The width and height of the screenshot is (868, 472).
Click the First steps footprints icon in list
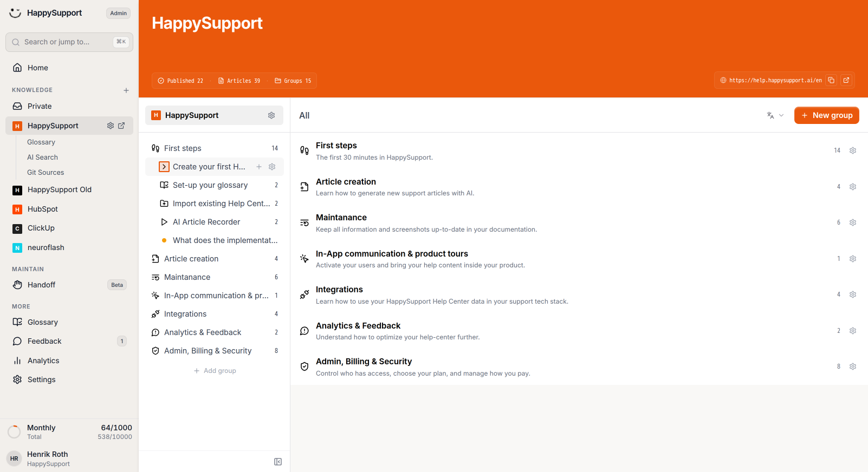point(305,150)
